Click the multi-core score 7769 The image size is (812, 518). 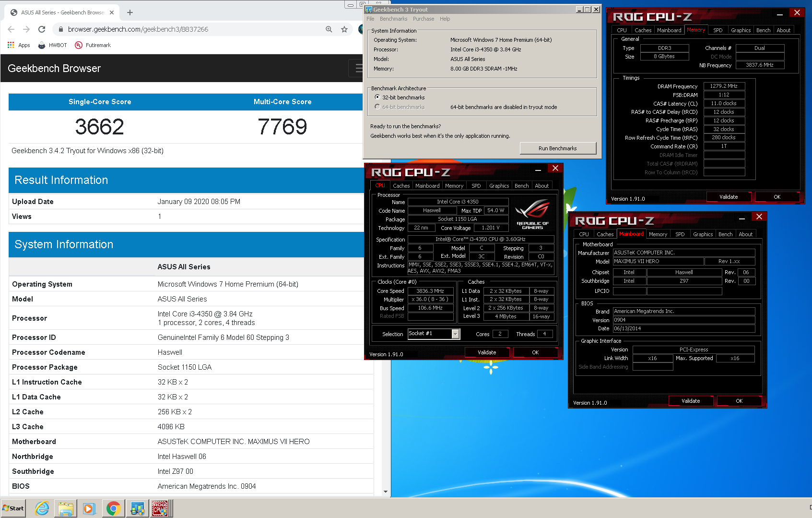click(282, 127)
